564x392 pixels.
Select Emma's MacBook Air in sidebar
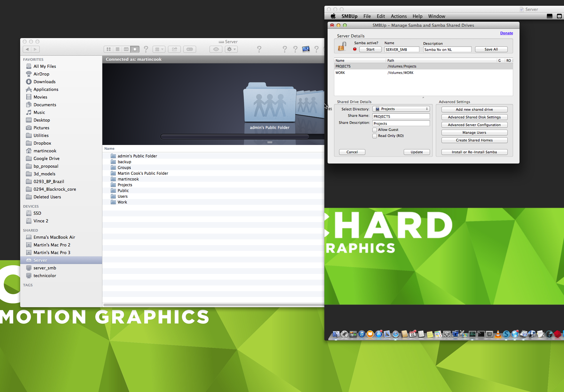54,237
